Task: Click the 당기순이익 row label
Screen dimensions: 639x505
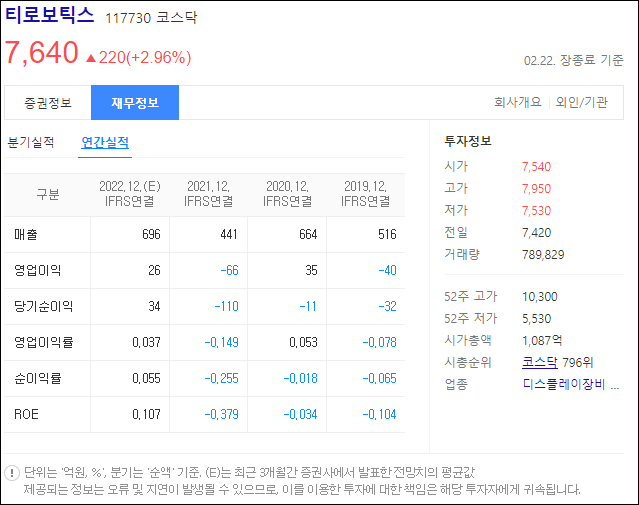Action: tap(43, 306)
